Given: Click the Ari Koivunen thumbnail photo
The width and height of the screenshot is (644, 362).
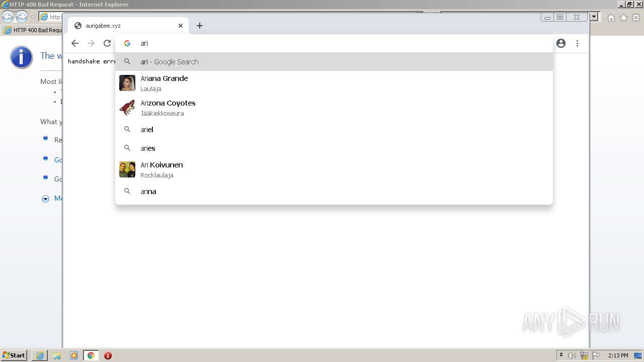Looking at the screenshot, I should pyautogui.click(x=127, y=169).
